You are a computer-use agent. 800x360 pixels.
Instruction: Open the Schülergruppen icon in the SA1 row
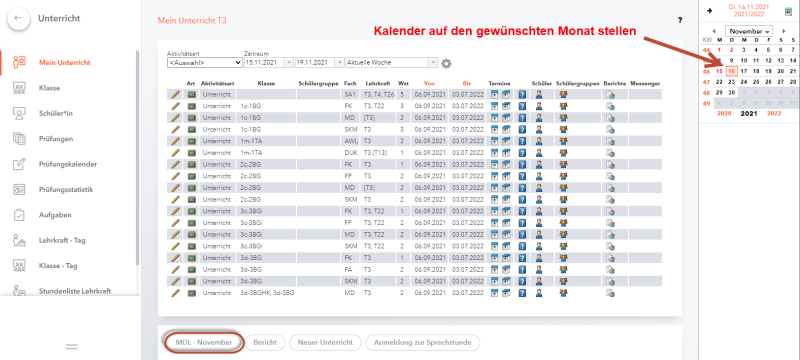pyautogui.click(x=563, y=94)
